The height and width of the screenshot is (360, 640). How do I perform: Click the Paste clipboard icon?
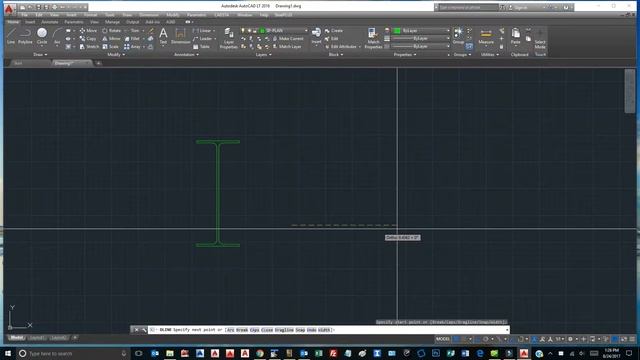pos(516,36)
